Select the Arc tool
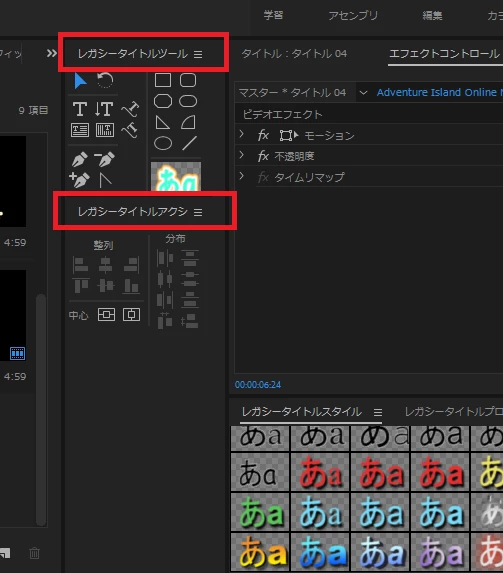 click(188, 122)
